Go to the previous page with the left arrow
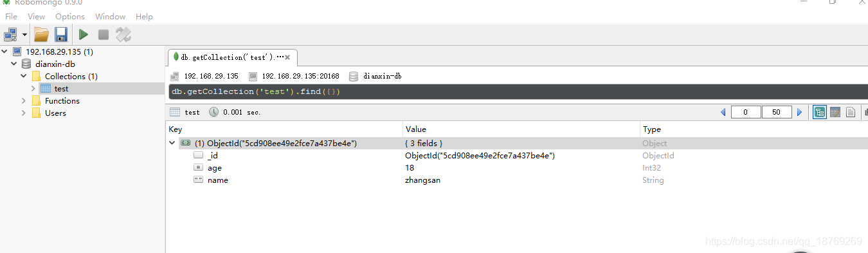Image resolution: width=868 pixels, height=253 pixels. pos(723,112)
